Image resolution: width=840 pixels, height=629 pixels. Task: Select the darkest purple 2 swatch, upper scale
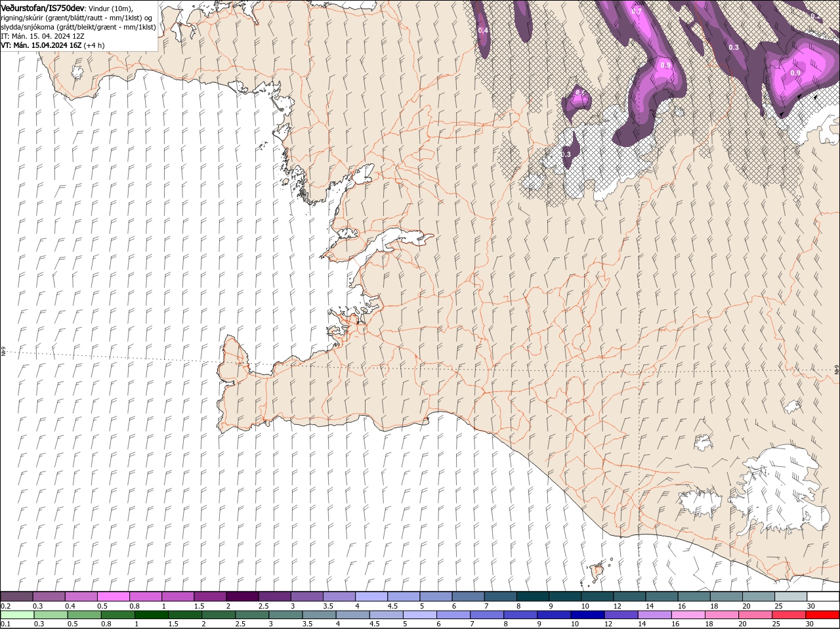click(x=242, y=596)
